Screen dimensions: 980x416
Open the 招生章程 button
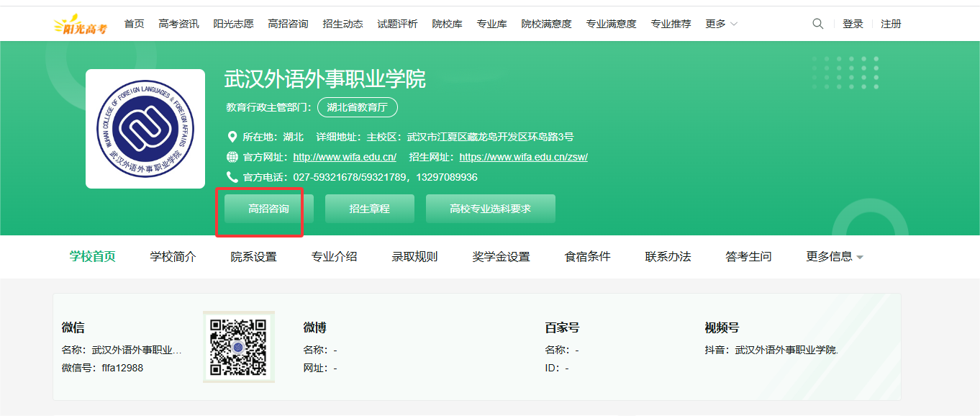tap(369, 209)
